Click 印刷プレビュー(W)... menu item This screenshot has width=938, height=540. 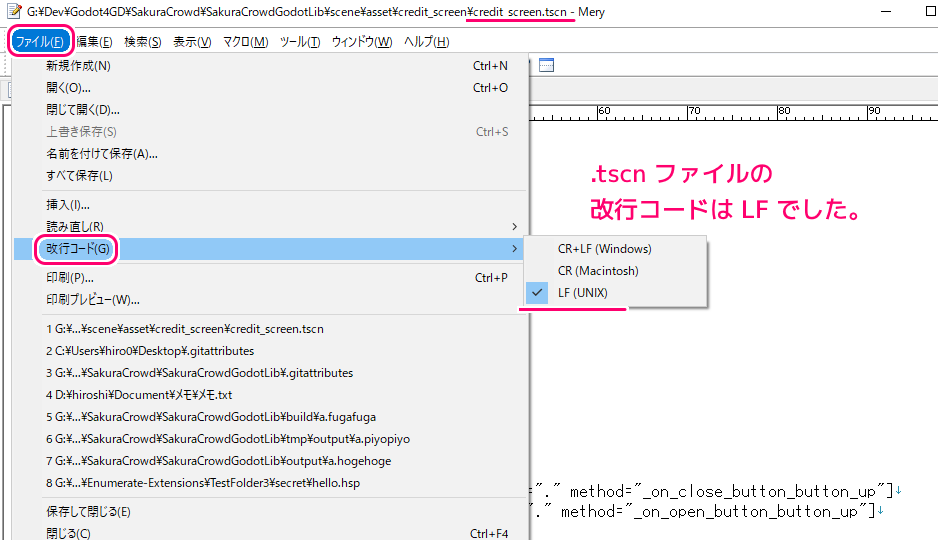coord(92,300)
